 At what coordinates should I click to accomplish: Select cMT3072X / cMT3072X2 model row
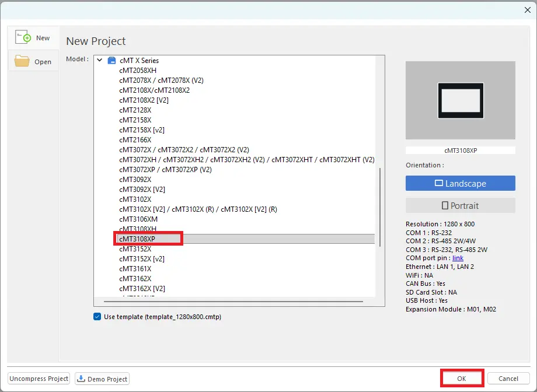click(x=184, y=149)
